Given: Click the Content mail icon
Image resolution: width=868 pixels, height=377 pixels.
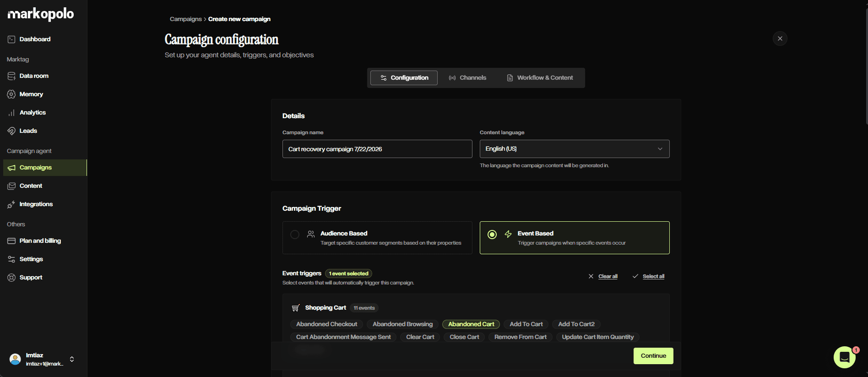Looking at the screenshot, I should [x=11, y=186].
